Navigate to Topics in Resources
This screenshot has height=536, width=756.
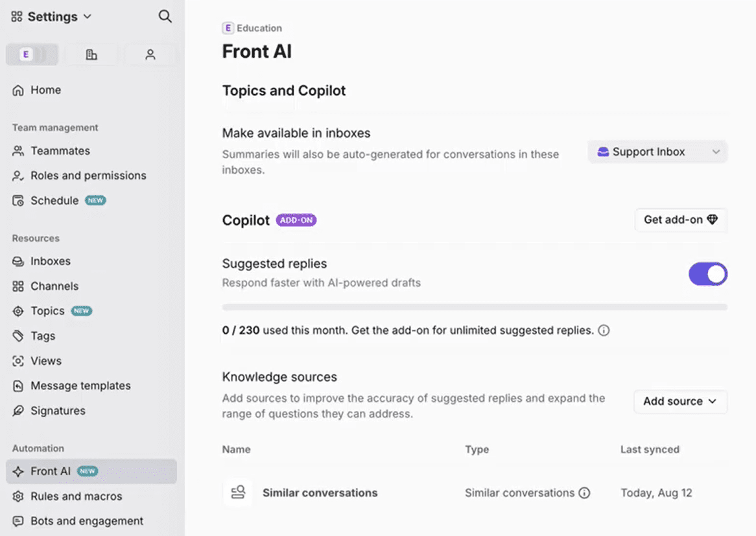[47, 311]
